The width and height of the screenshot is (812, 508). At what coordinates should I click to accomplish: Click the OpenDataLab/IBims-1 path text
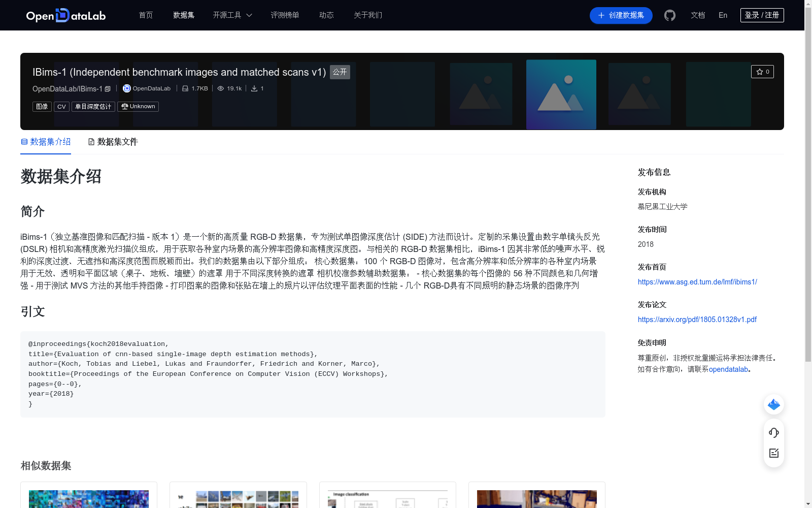(67, 89)
